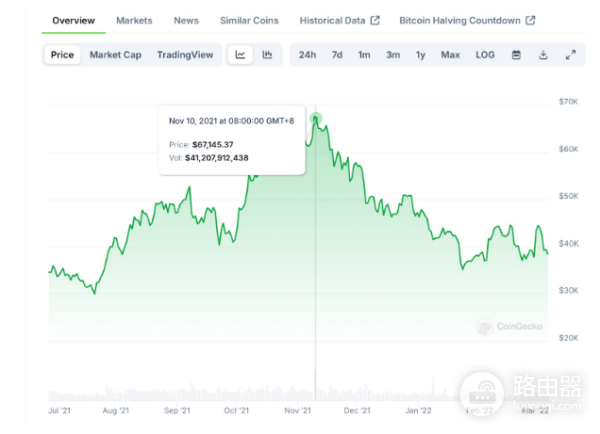Open Historical Data external link
Screen dimensions: 600x434
339,20
